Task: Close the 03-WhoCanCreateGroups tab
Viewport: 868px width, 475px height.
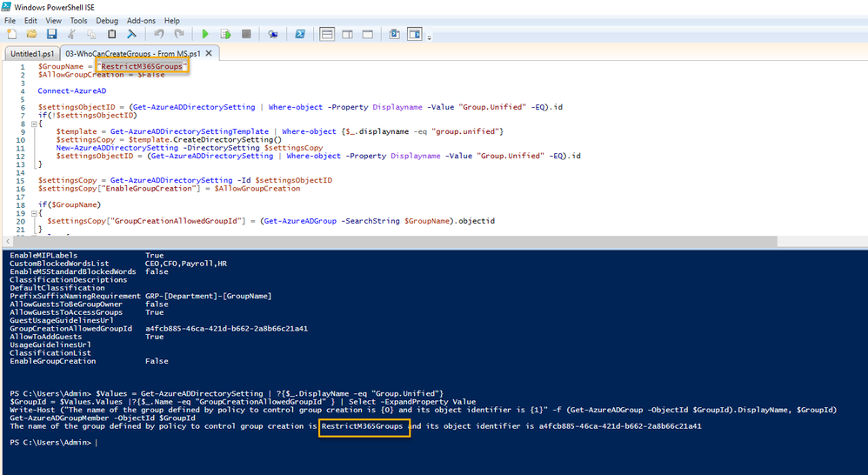Action: coord(209,53)
